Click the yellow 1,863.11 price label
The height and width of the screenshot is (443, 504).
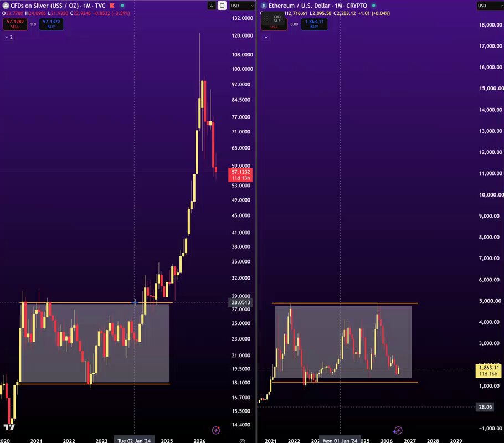point(488,370)
